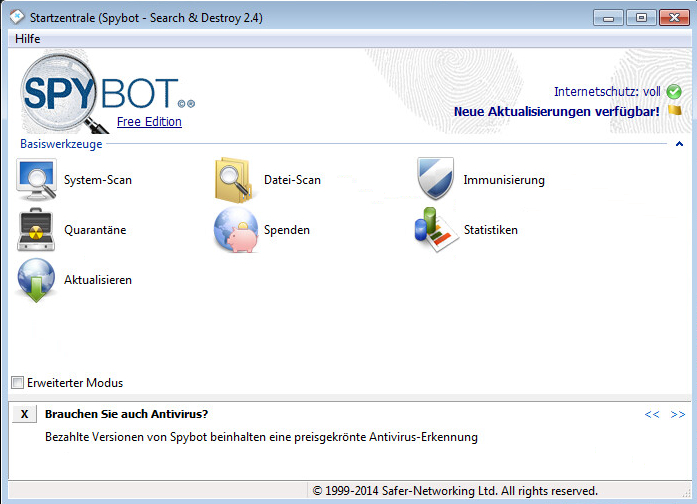Open the Statistiken chart icon
The width and height of the screenshot is (697, 504).
coord(435,230)
